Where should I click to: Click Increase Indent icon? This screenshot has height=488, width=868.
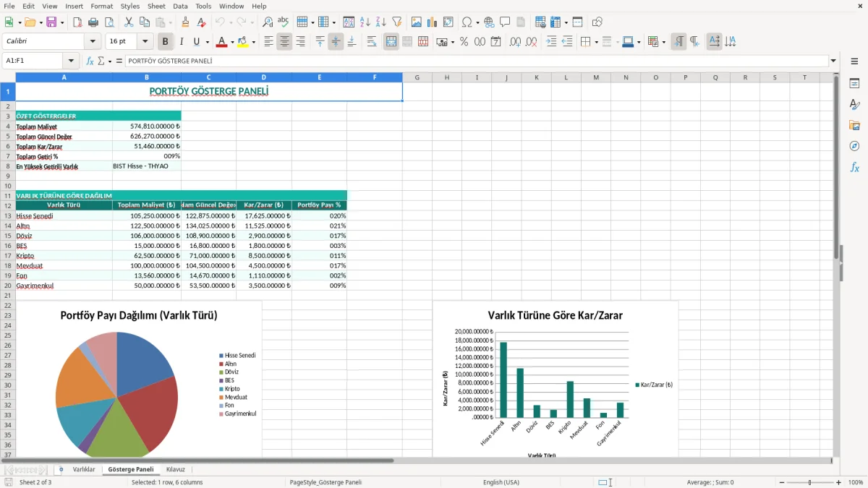pyautogui.click(x=551, y=42)
